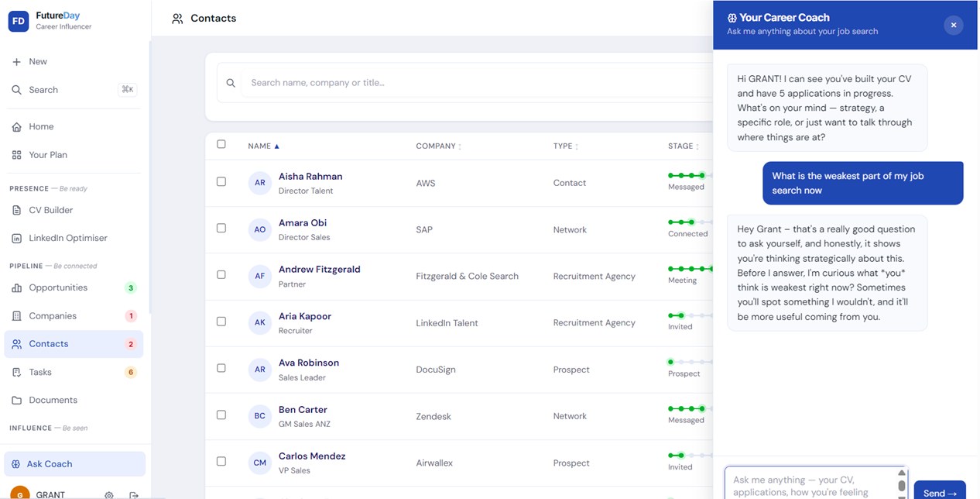The height and width of the screenshot is (499, 980).
Task: Open Andrew Fitzgerald's contact name link
Action: pyautogui.click(x=320, y=270)
